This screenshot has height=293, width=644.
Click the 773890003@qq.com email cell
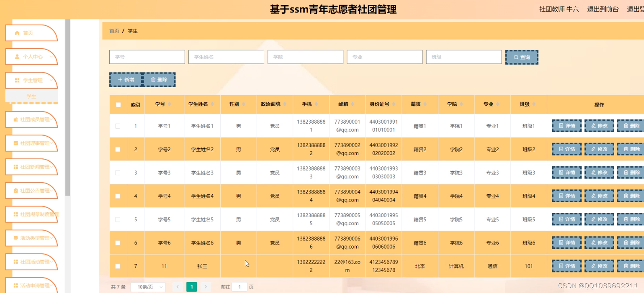click(x=347, y=172)
